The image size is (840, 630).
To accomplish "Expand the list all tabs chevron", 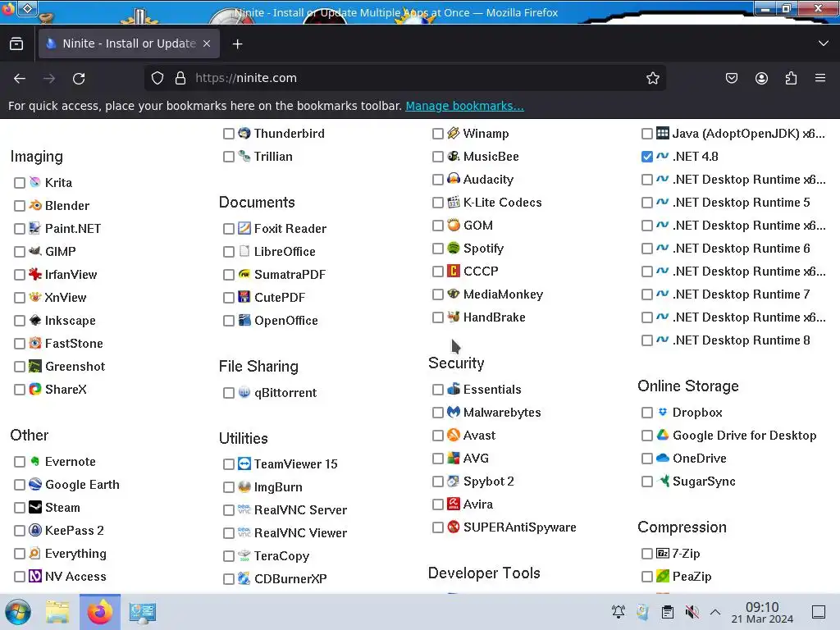I will pyautogui.click(x=824, y=43).
